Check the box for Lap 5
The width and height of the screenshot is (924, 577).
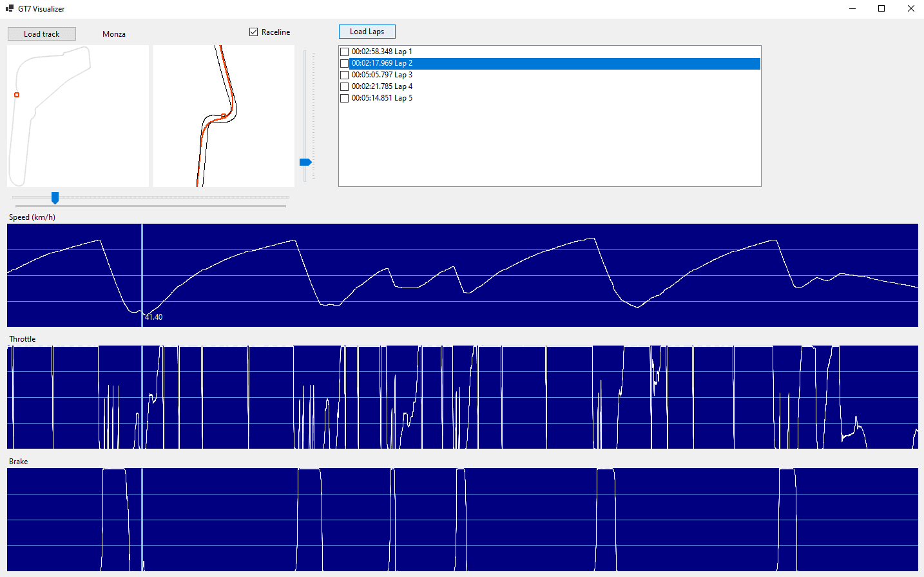(x=344, y=98)
